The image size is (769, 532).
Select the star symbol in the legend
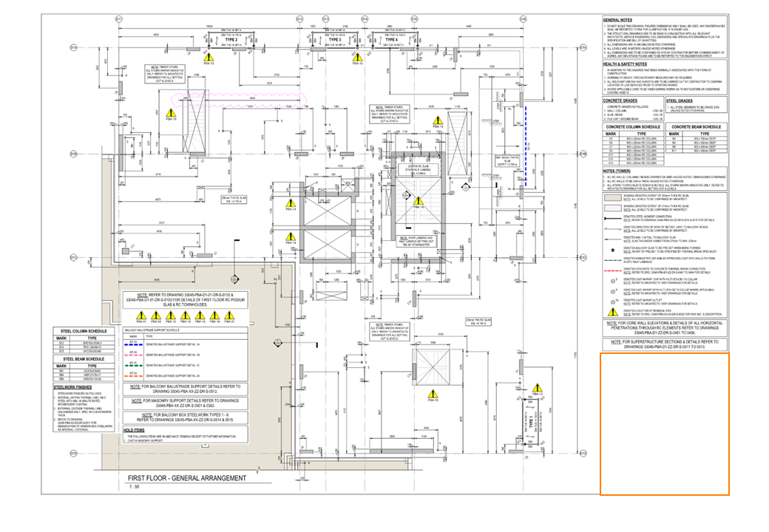tap(612, 250)
